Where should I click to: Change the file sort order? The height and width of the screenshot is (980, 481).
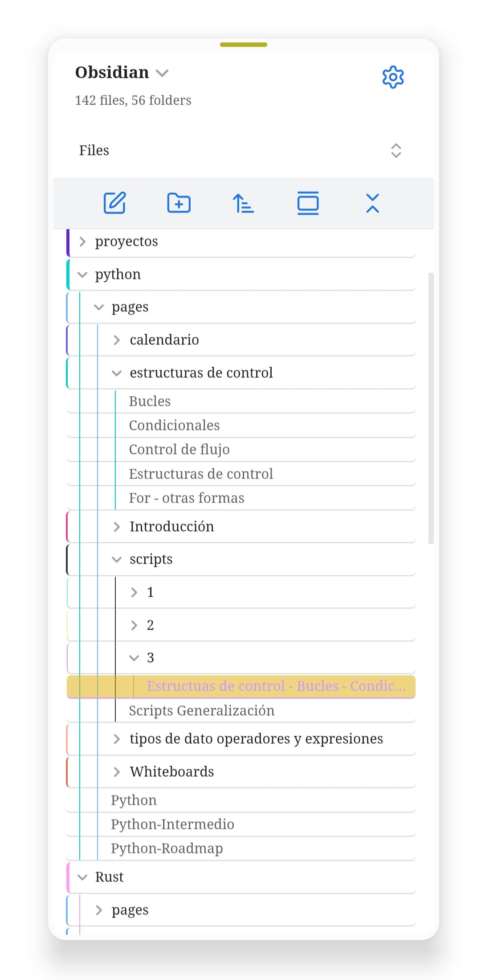243,203
